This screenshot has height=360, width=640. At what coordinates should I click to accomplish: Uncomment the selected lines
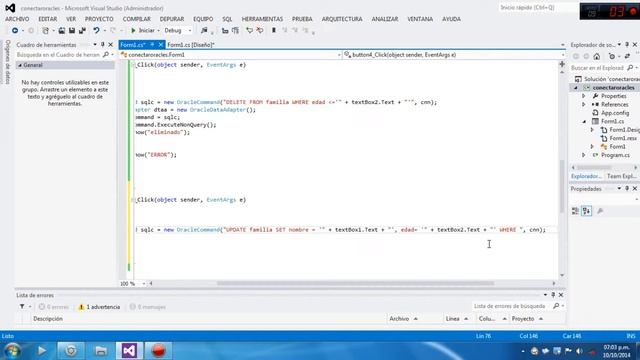[x=260, y=31]
